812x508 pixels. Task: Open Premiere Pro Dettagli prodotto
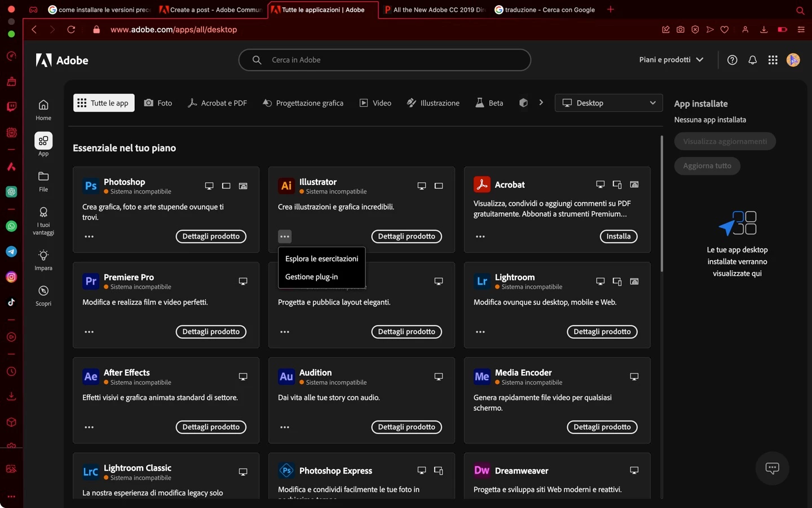coord(211,332)
